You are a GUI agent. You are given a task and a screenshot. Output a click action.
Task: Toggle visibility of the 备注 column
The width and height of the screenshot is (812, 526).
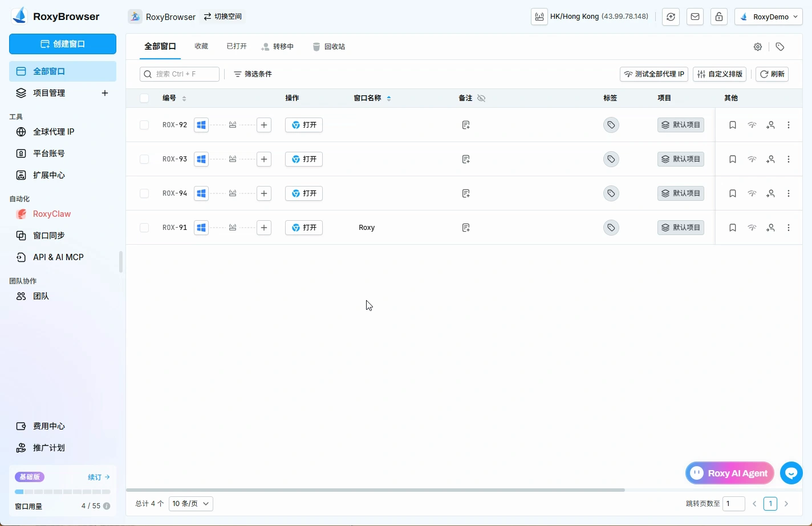click(x=481, y=98)
